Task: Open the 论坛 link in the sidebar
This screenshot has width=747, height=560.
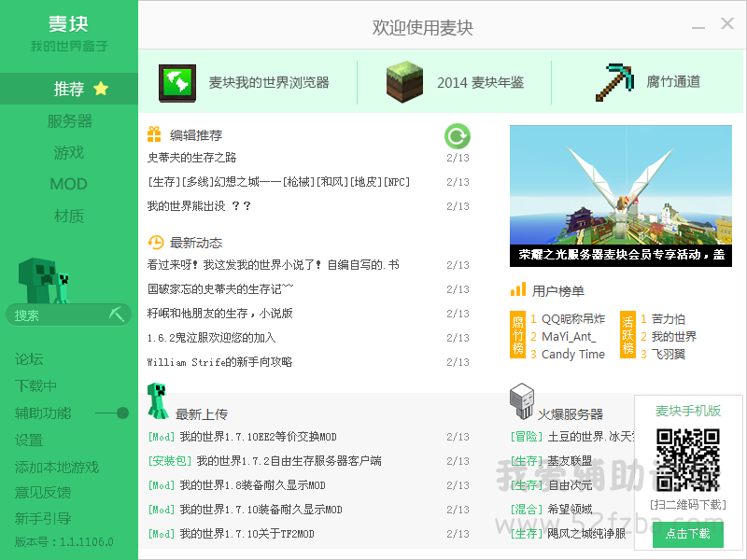Action: pyautogui.click(x=29, y=359)
